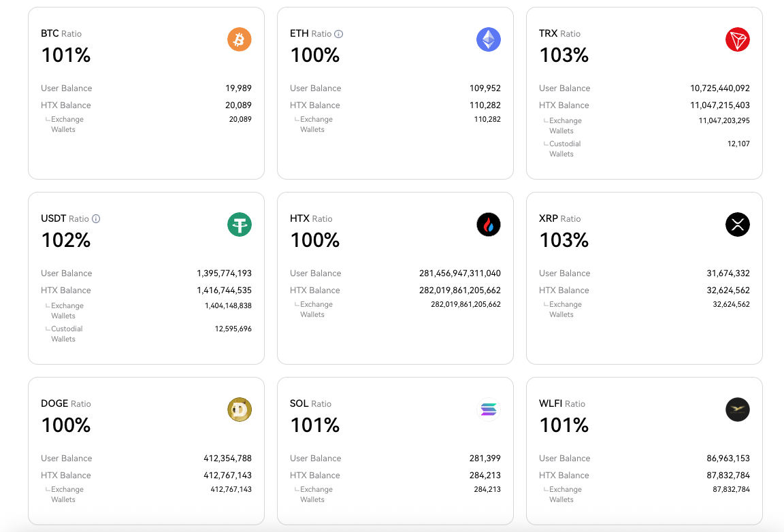Click the XRP HTX Balance value

728,290
